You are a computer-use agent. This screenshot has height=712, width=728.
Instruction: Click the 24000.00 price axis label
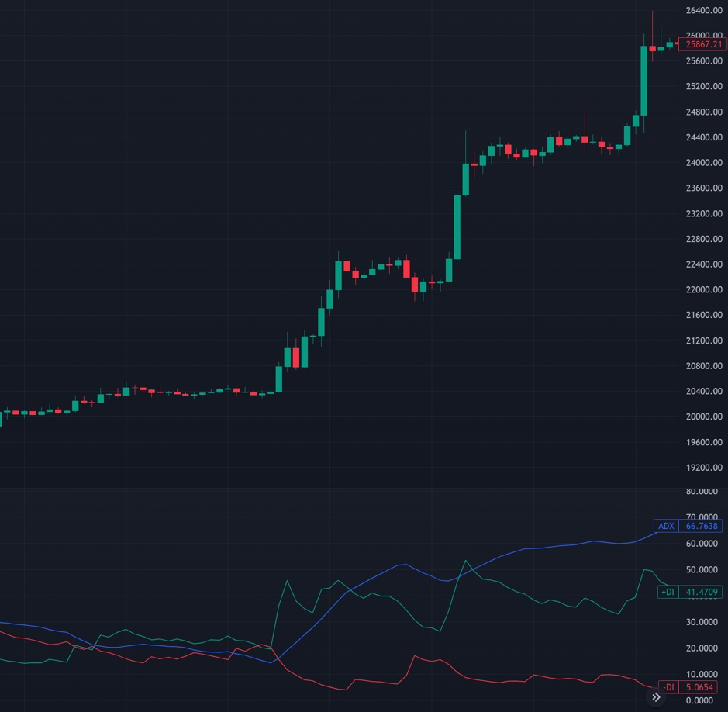tap(704, 163)
